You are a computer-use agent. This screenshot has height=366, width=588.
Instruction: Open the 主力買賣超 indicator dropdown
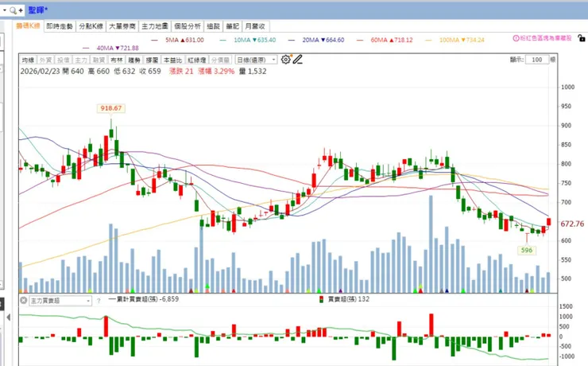(60, 301)
